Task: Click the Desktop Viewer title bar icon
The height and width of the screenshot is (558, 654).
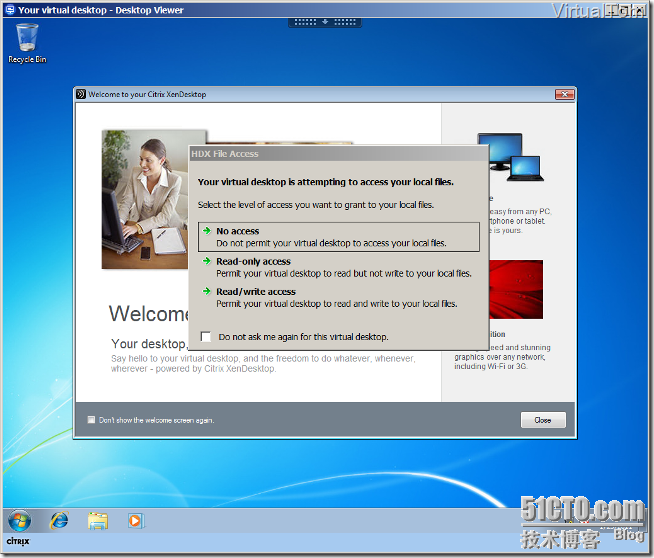Action: click(10, 10)
